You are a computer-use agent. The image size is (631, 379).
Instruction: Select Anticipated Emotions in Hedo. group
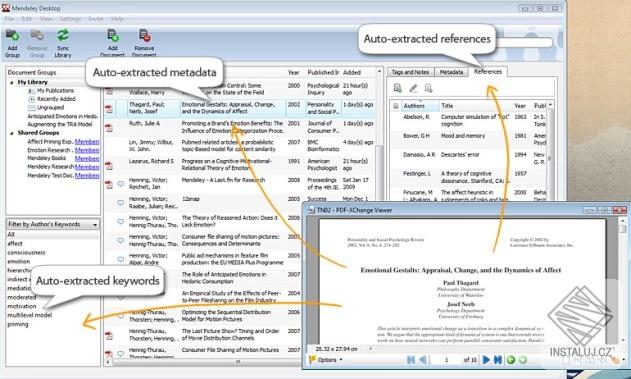63,116
